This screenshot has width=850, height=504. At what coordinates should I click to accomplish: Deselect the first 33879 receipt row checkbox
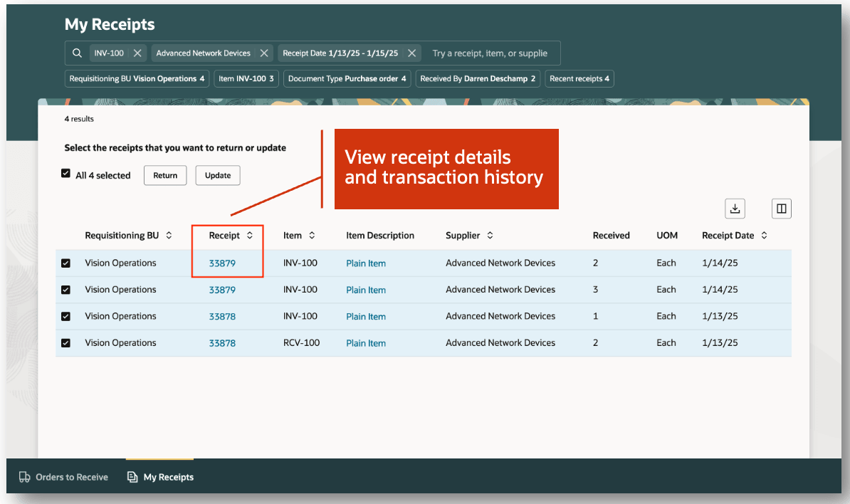[x=66, y=263]
